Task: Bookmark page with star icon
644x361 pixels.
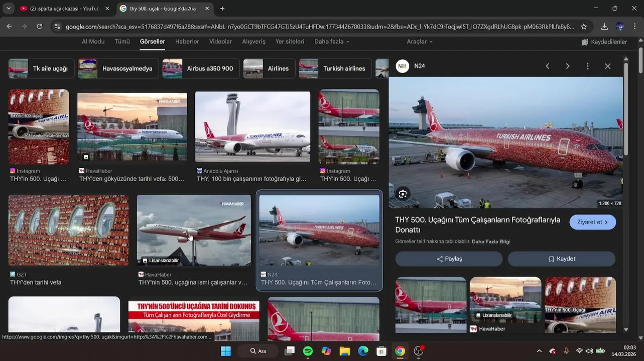Action: tap(584, 27)
